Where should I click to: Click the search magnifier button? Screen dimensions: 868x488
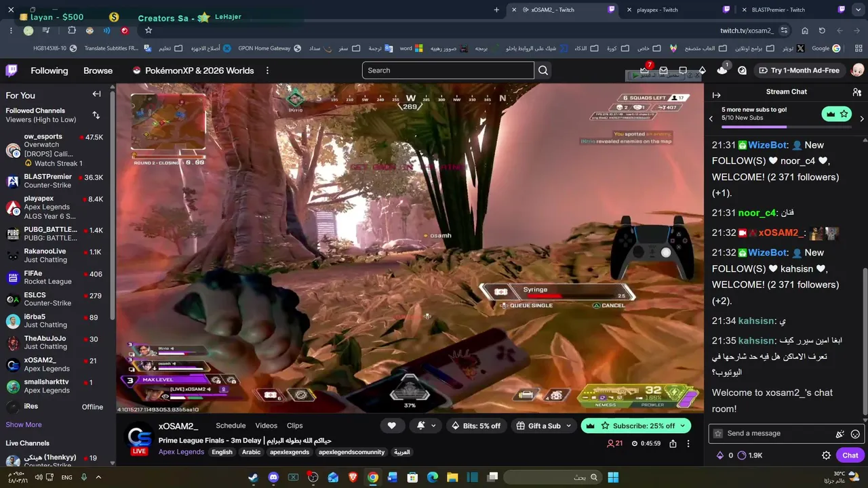coord(543,70)
